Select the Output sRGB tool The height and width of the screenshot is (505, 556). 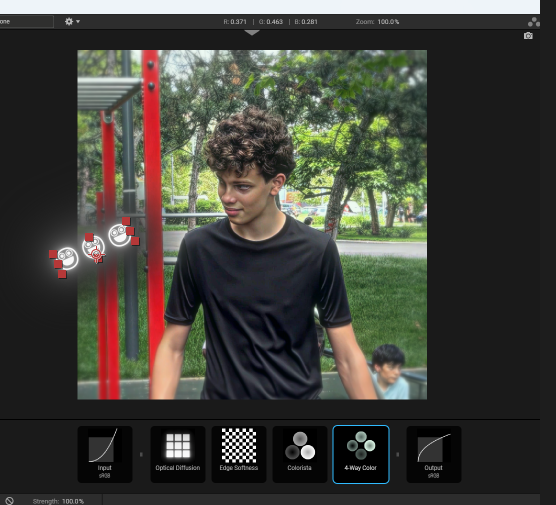point(434,454)
